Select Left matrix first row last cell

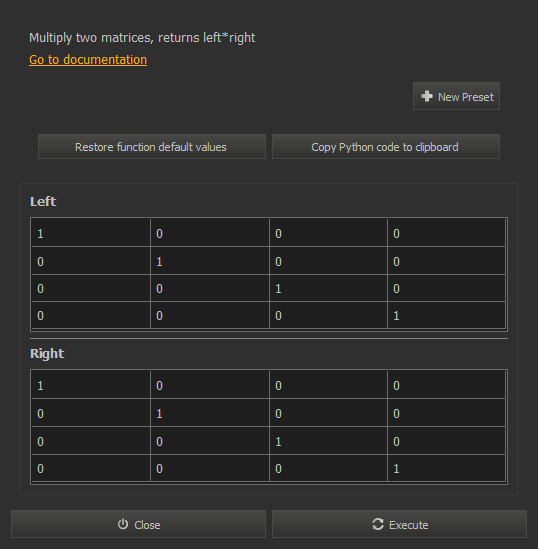click(446, 233)
